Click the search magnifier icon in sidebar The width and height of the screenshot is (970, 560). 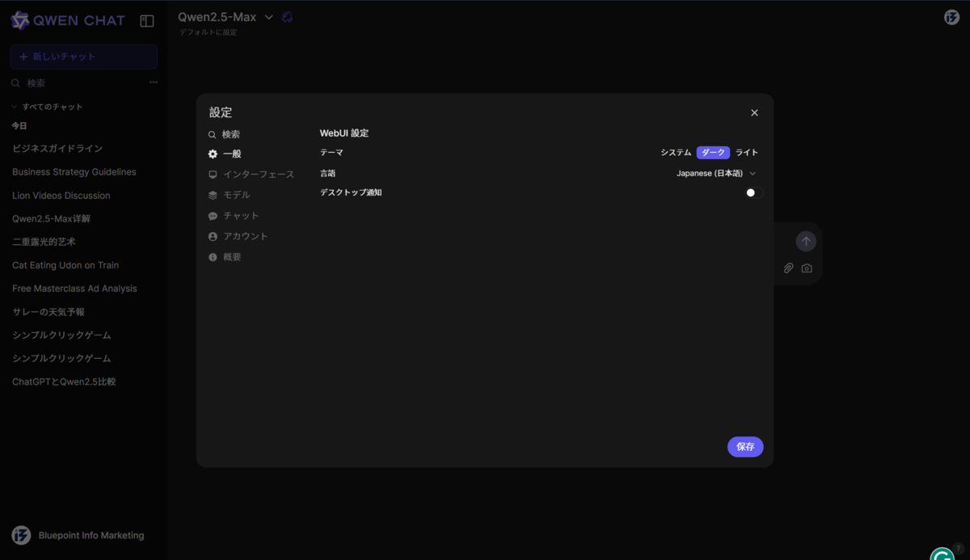click(x=15, y=83)
